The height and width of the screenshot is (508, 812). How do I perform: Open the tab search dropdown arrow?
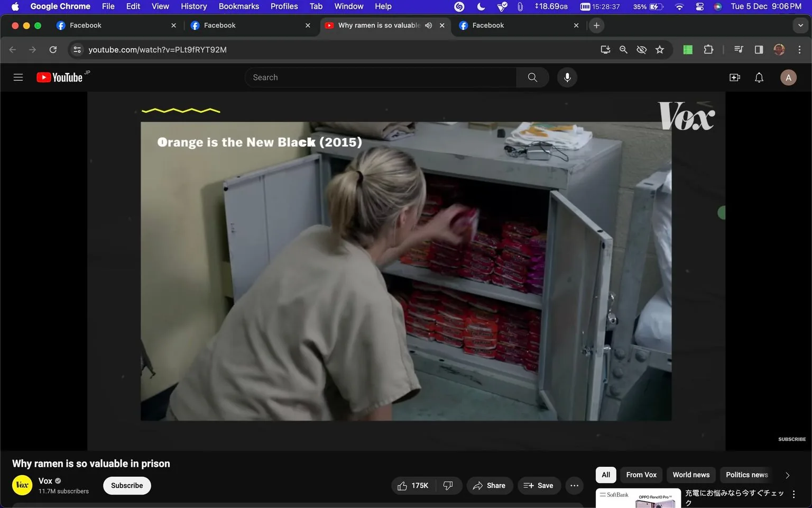(801, 25)
